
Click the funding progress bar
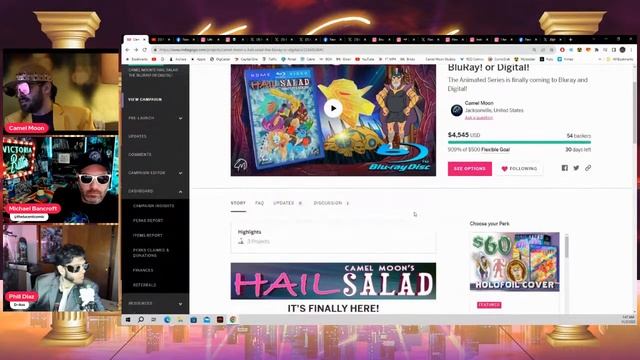click(x=519, y=142)
